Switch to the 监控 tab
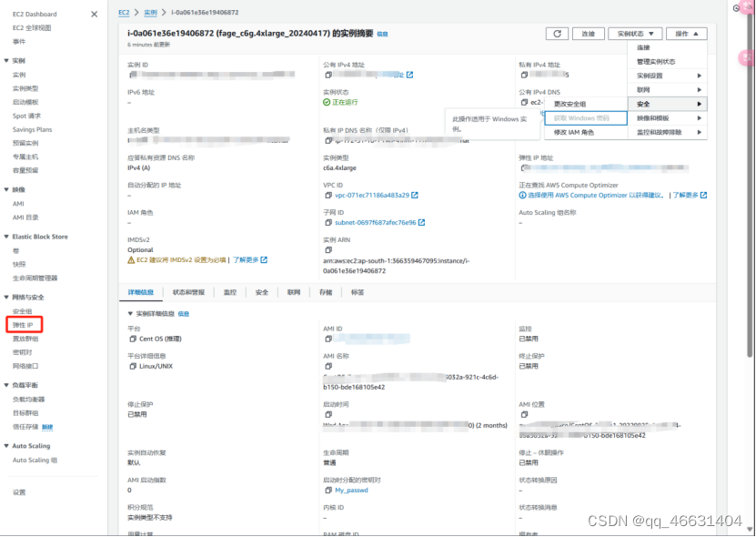Image resolution: width=756 pixels, height=537 pixels. click(x=230, y=292)
